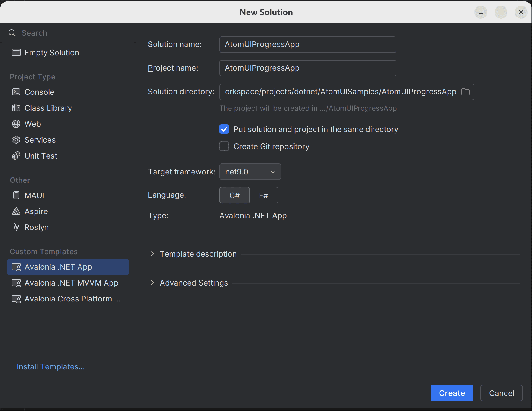
Task: Close the New Solution dialog
Action: point(521,12)
